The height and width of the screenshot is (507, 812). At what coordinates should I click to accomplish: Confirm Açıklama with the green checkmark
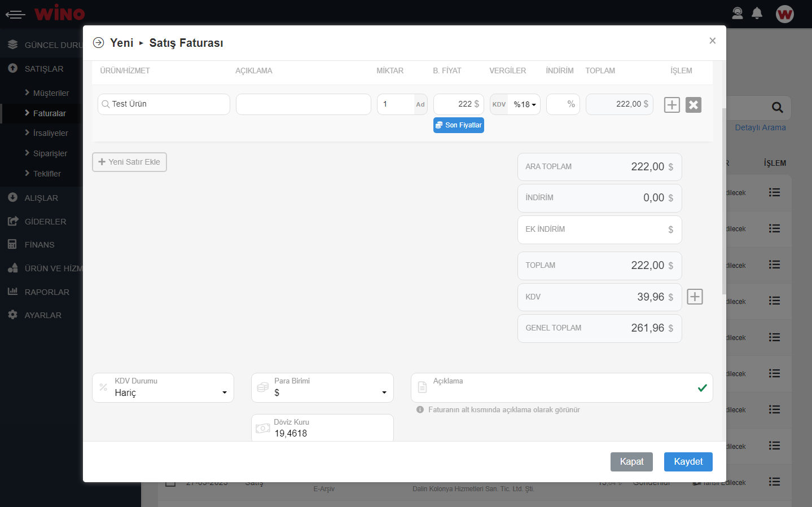click(702, 388)
